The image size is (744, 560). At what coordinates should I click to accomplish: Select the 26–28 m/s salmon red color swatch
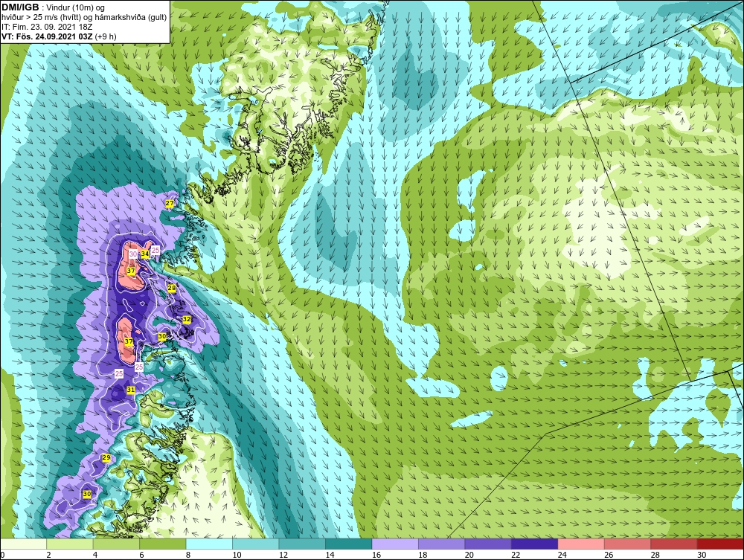pos(628,544)
